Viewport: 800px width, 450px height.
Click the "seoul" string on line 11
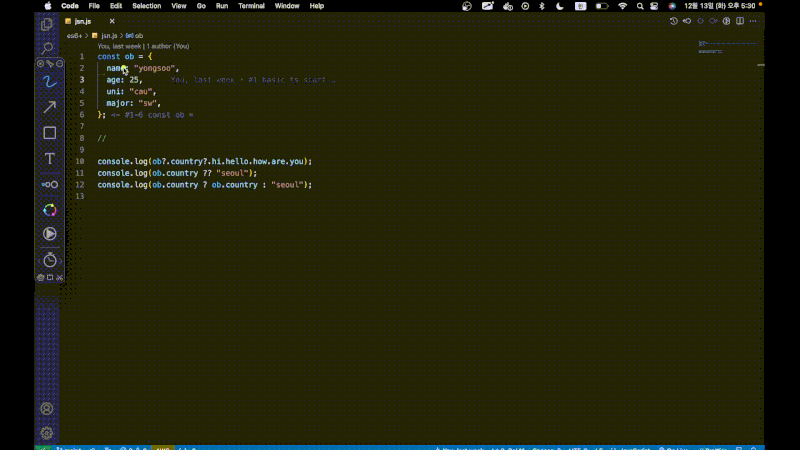(x=232, y=173)
